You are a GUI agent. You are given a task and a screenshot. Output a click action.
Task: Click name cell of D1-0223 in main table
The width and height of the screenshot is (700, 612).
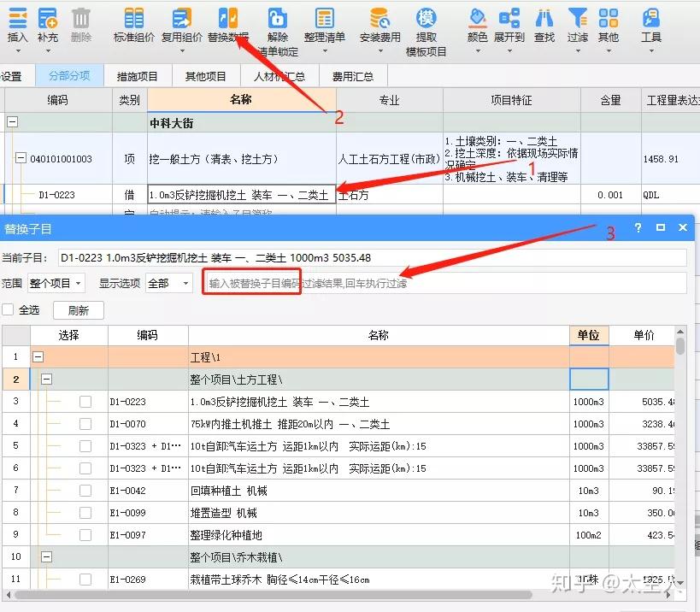point(242,195)
